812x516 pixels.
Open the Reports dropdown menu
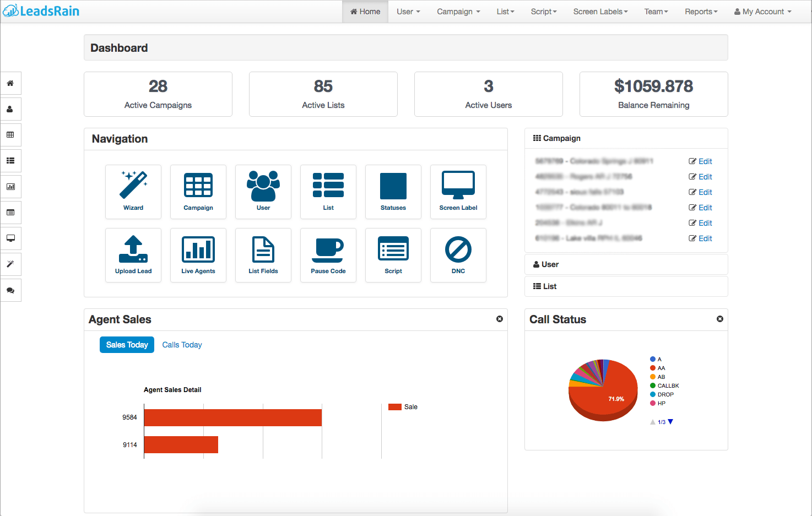click(x=701, y=12)
